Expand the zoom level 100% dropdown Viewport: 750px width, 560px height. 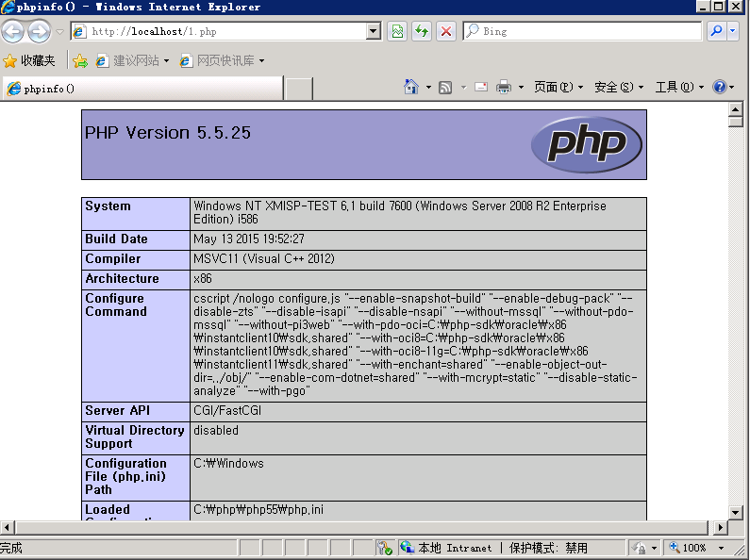coord(722,548)
